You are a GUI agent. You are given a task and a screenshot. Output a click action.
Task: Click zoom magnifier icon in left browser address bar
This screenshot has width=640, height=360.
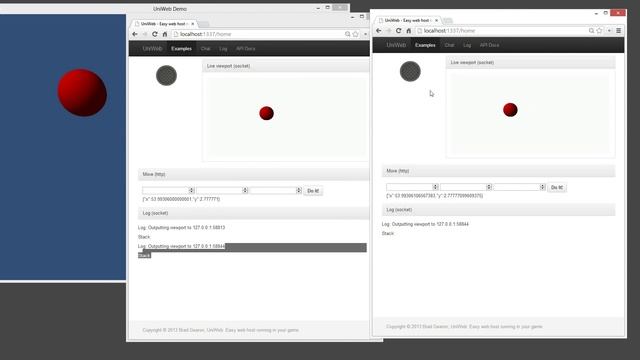click(347, 34)
